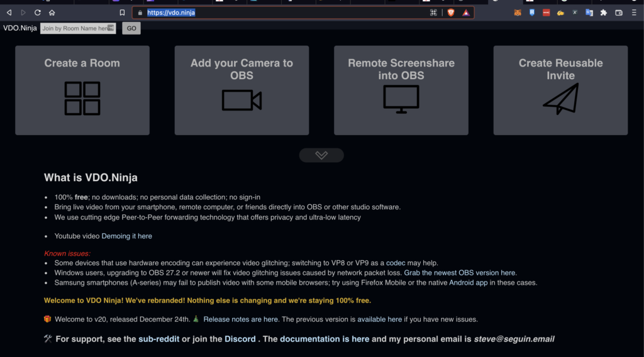Expand more options with double chevron
This screenshot has width=644, height=357.
coord(321,155)
